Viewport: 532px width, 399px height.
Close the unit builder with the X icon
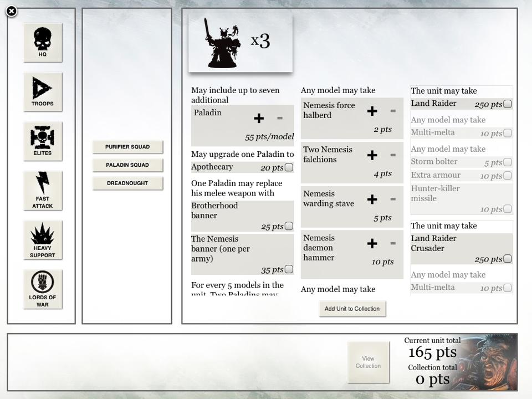(12, 11)
